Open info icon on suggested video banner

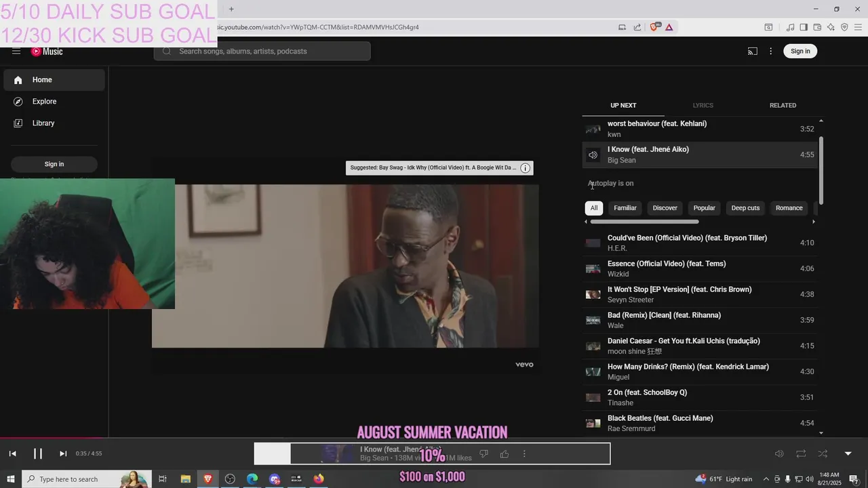pos(525,168)
